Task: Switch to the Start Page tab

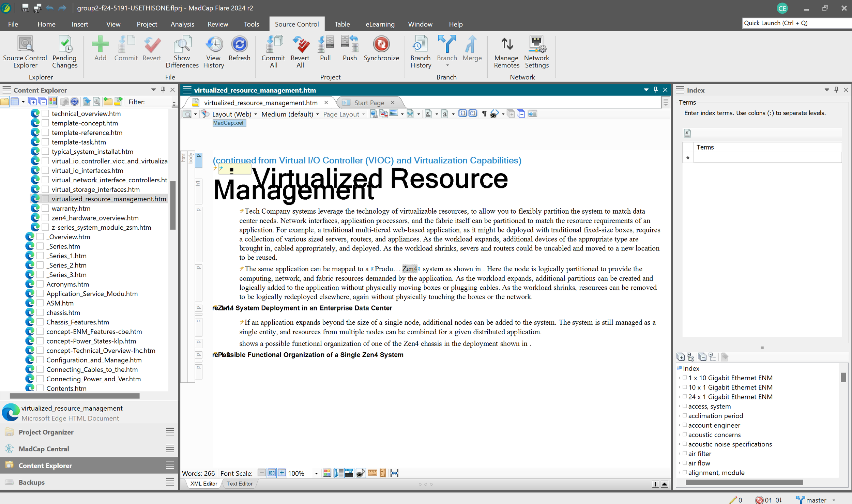Action: [x=369, y=103]
